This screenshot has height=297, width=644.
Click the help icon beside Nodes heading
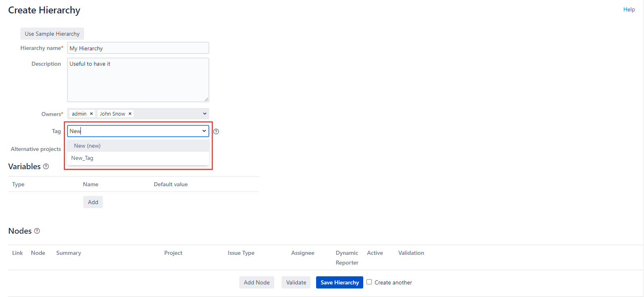pos(37,231)
